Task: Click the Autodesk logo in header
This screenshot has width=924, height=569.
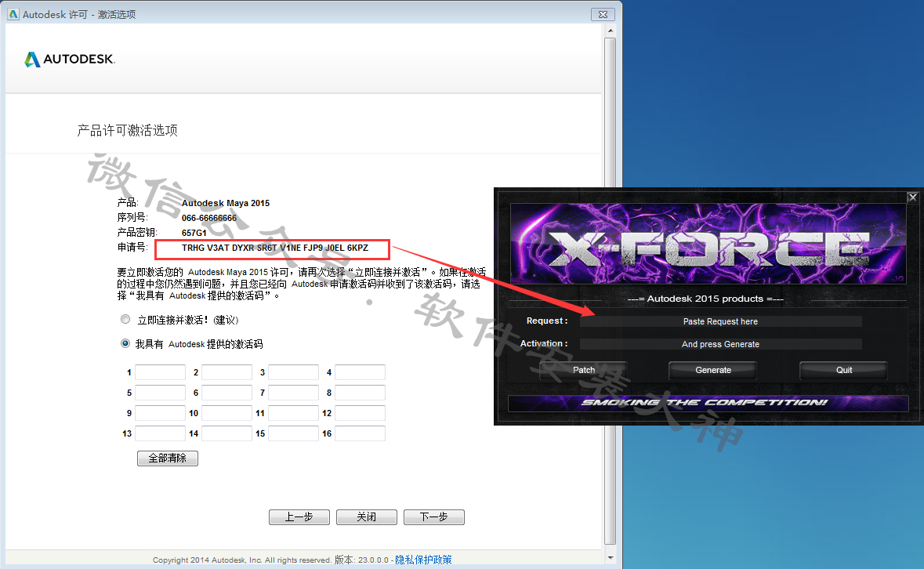Action: [x=70, y=59]
